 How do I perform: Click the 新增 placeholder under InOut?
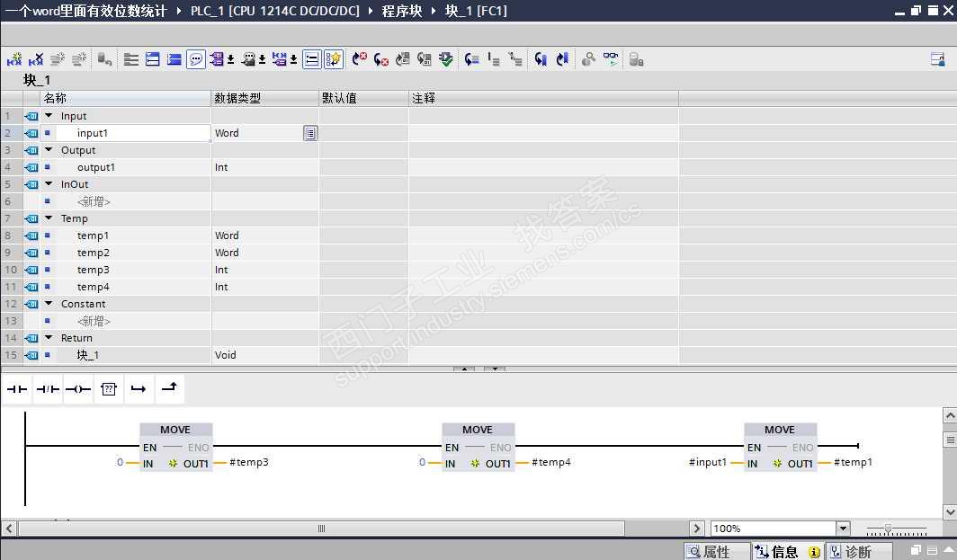pos(94,201)
